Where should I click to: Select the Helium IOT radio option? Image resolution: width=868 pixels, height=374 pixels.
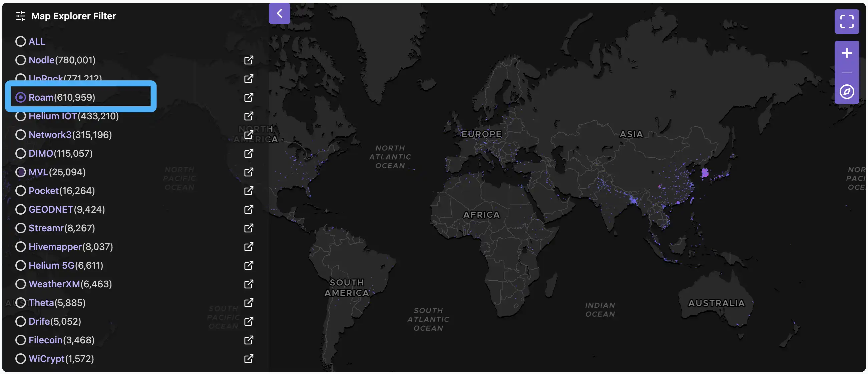[x=21, y=116]
